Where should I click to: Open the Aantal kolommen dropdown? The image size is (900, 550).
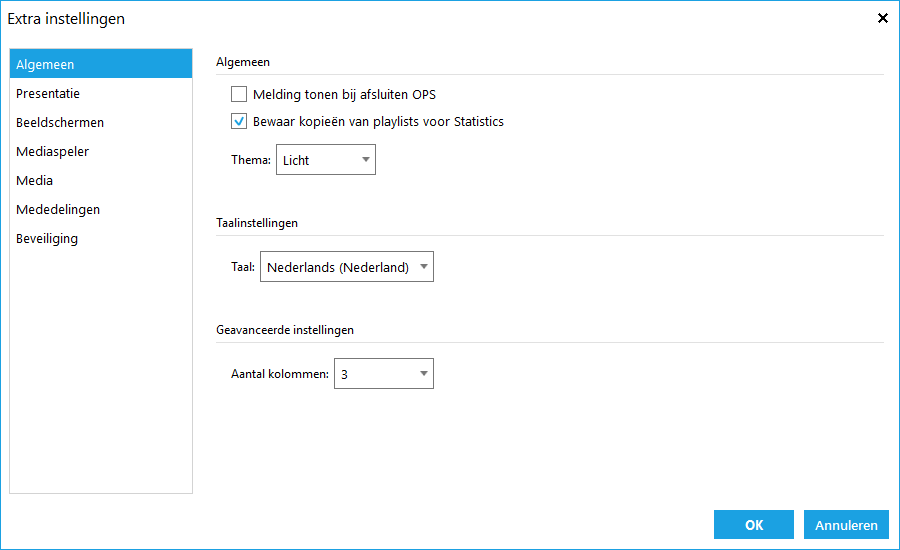point(383,374)
